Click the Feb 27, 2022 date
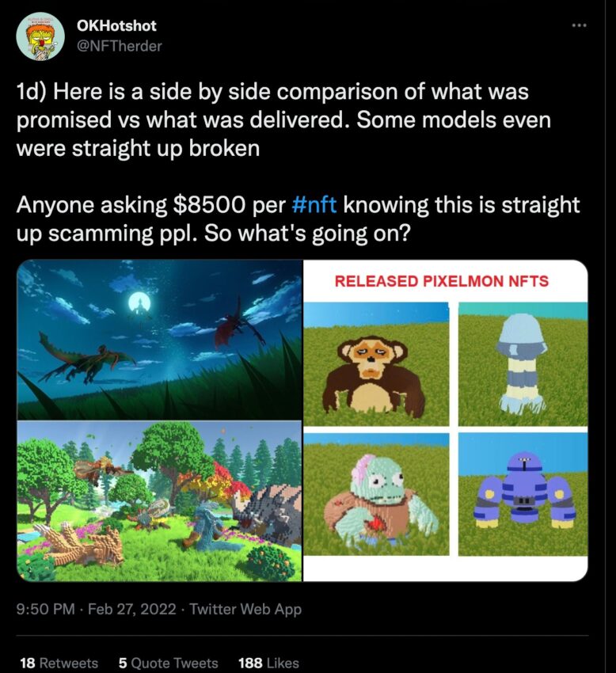The image size is (616, 673). coord(131,609)
